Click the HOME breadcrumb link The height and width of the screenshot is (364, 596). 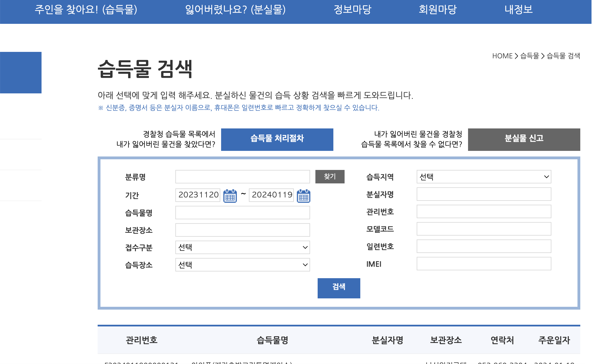click(502, 56)
